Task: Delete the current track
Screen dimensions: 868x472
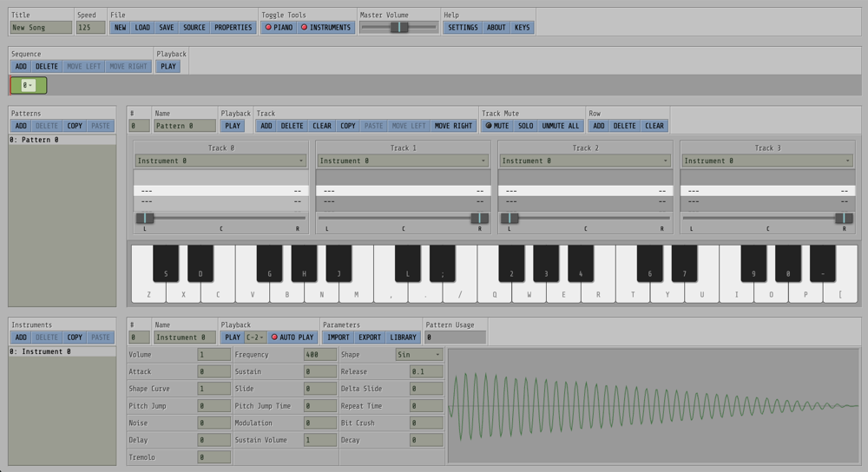Action: pos(292,126)
